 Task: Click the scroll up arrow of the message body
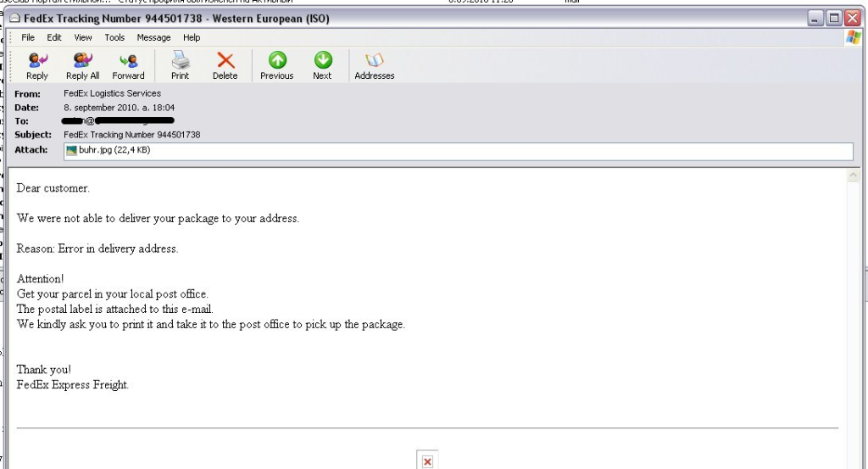(x=853, y=176)
